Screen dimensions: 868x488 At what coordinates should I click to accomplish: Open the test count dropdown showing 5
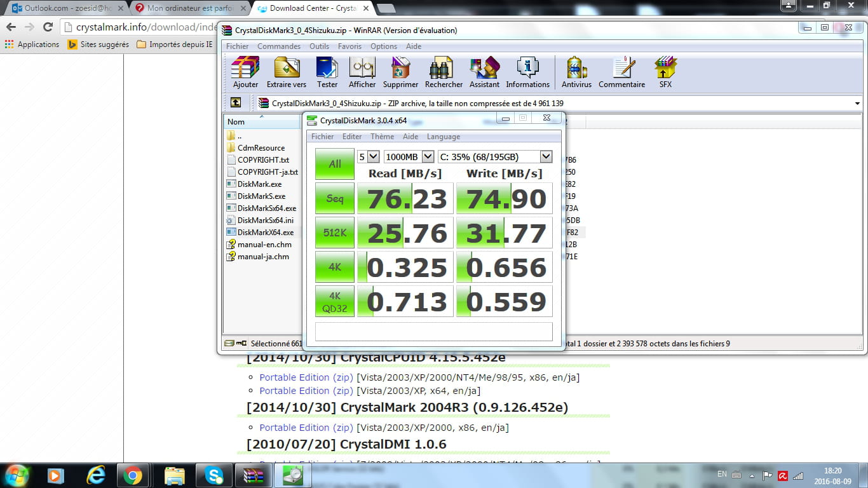coord(369,156)
